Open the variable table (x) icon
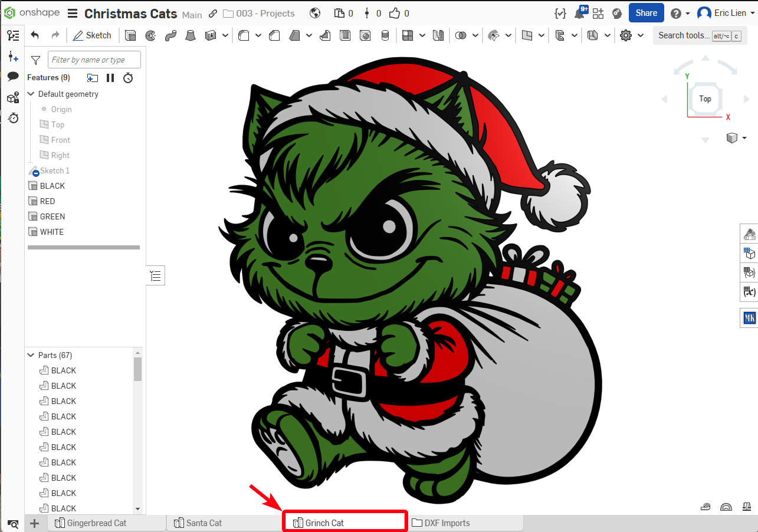This screenshot has width=758, height=532. (x=749, y=291)
